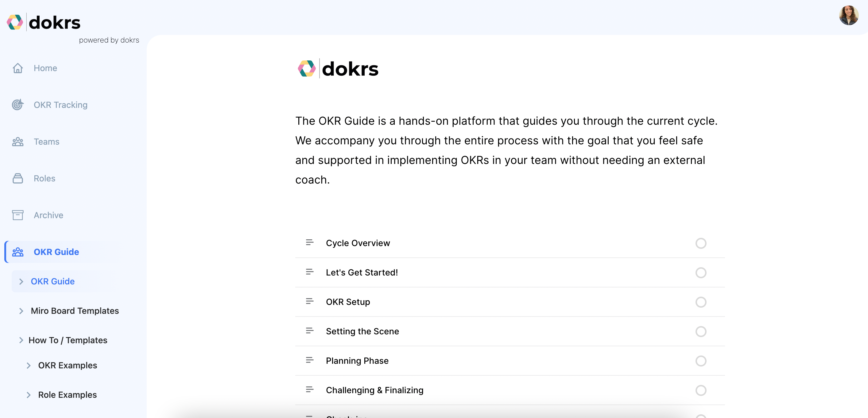Click the Home house icon
868x418 pixels.
coord(17,68)
